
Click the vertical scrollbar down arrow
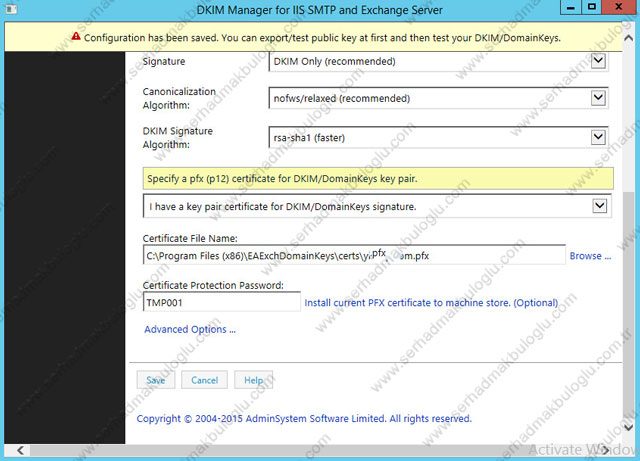(x=629, y=428)
